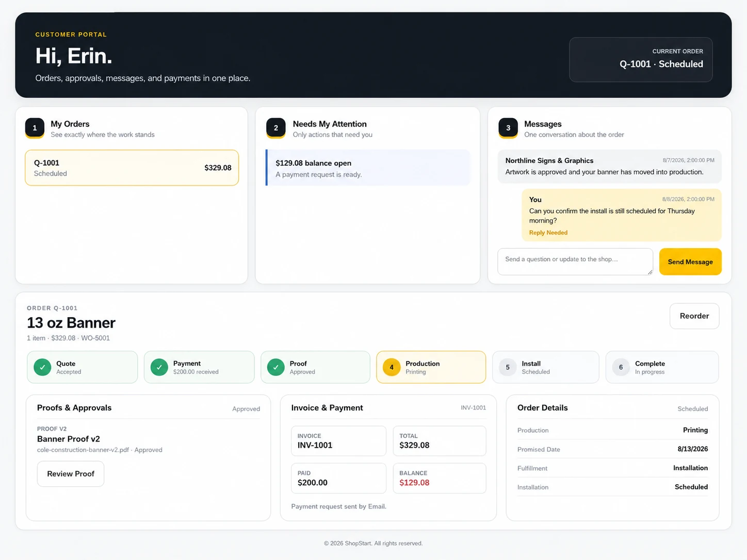747x560 pixels.
Task: Click the 6 badge on the Complete step
Action: 621,367
